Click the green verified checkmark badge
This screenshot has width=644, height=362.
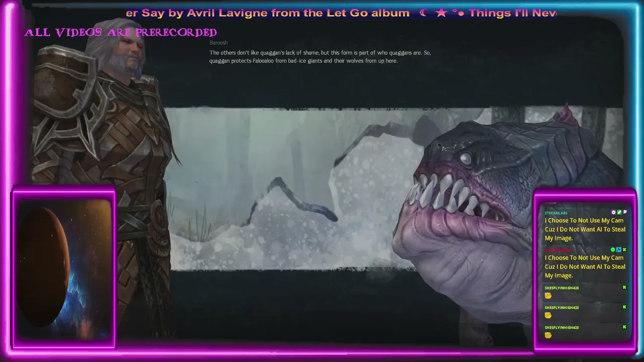[613, 249]
